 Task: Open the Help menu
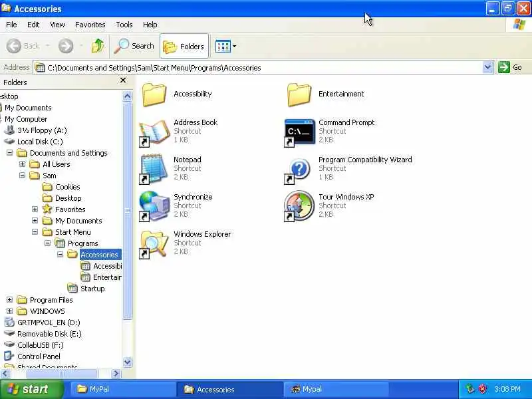pos(150,25)
